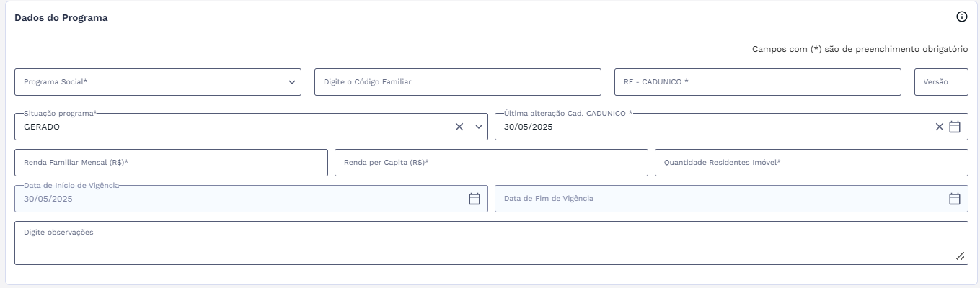Clear the Situação programa selection
Screen dimensions: 980x288
click(459, 127)
